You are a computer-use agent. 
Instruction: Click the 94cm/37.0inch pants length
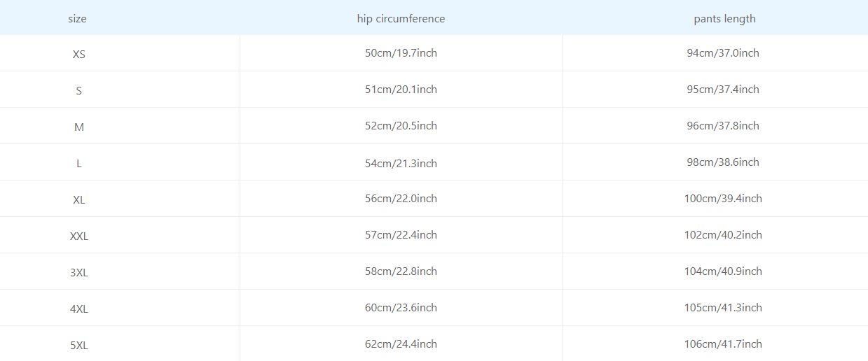[723, 53]
